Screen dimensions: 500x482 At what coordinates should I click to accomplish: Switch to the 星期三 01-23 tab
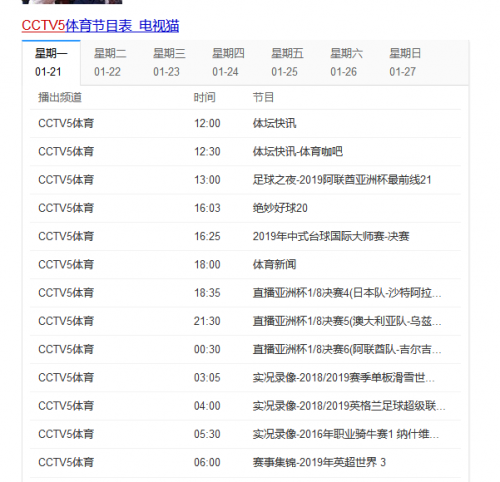click(x=169, y=62)
